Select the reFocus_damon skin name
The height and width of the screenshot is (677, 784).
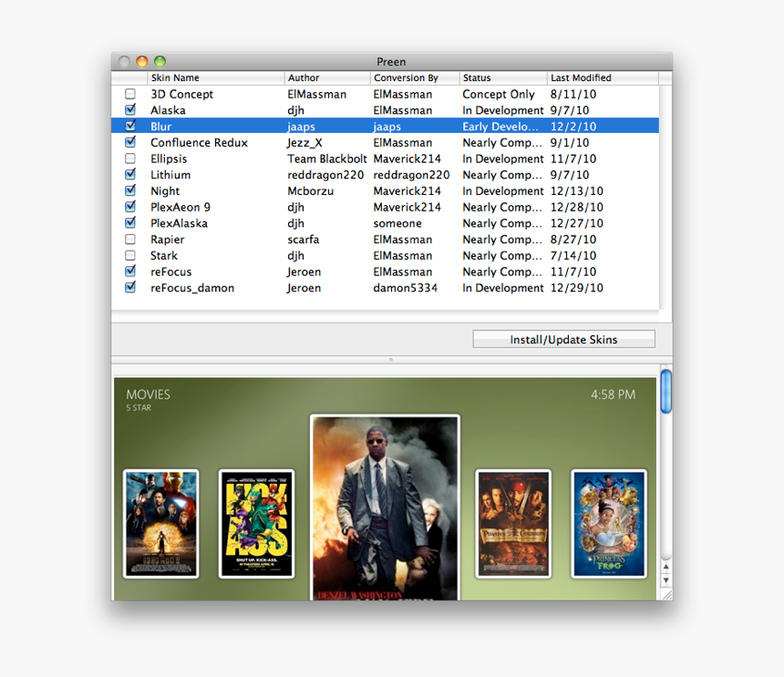[x=192, y=288]
